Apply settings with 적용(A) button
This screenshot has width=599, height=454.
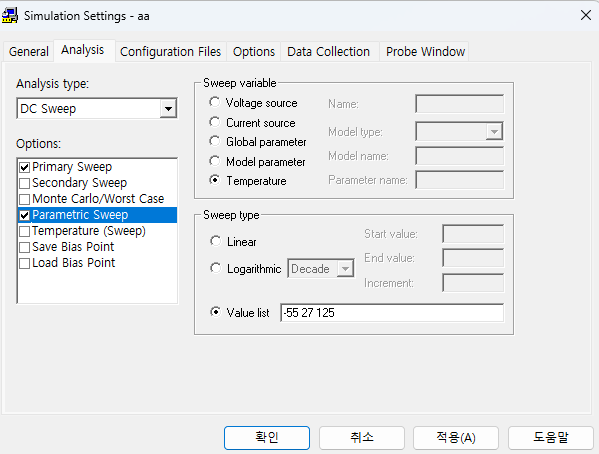click(456, 438)
